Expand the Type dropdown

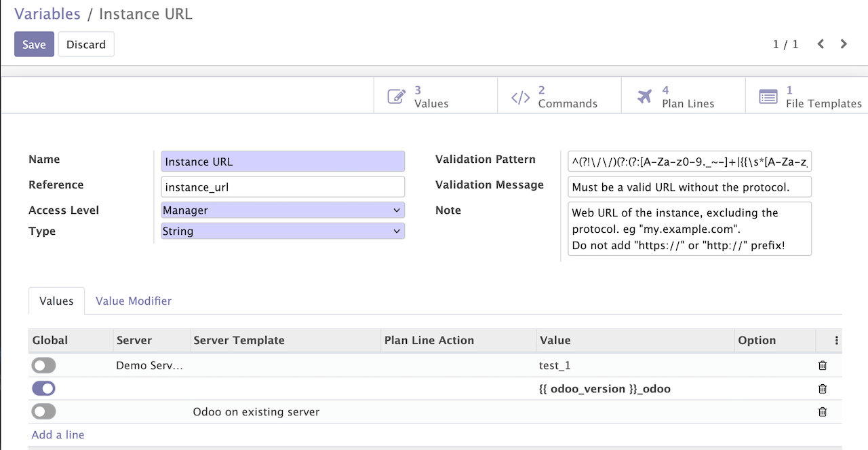pos(283,231)
